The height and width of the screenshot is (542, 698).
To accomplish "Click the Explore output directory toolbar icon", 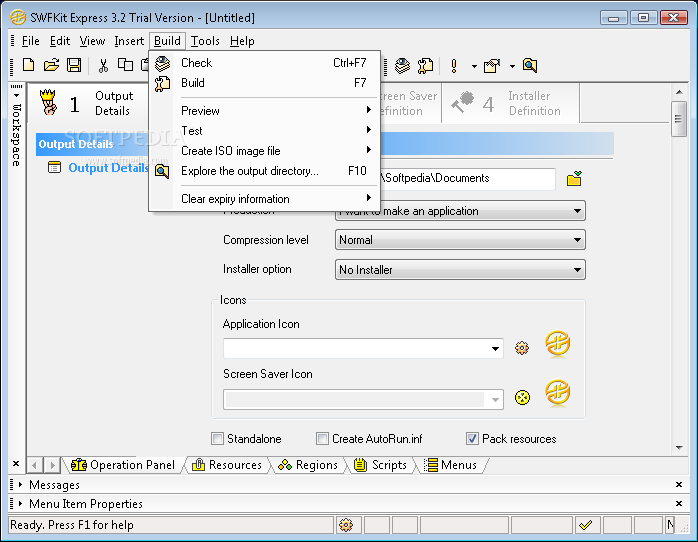I will coord(530,65).
